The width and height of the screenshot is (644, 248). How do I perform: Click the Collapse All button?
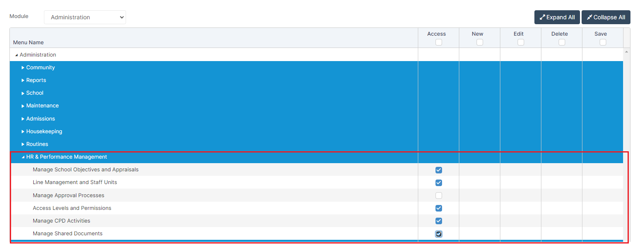[x=605, y=17]
